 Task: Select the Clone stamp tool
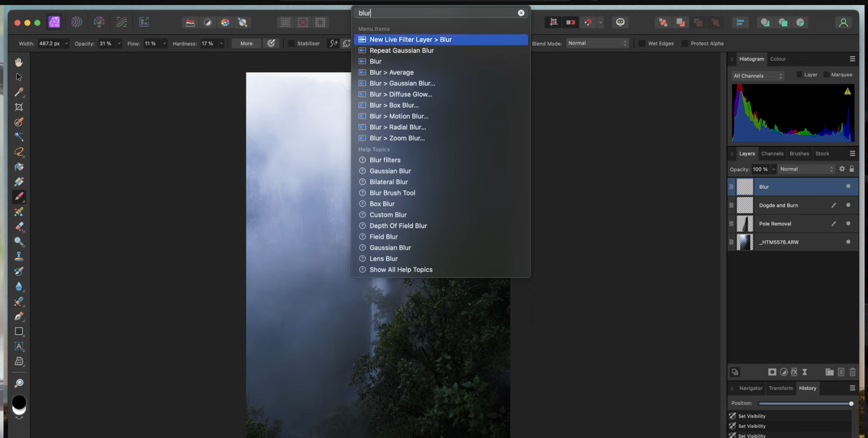pyautogui.click(x=19, y=257)
